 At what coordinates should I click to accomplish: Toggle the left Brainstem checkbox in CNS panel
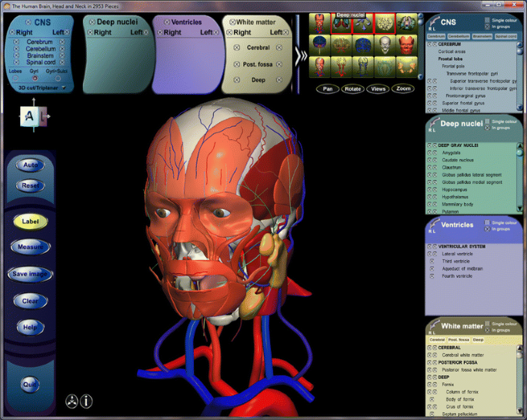click(x=62, y=55)
